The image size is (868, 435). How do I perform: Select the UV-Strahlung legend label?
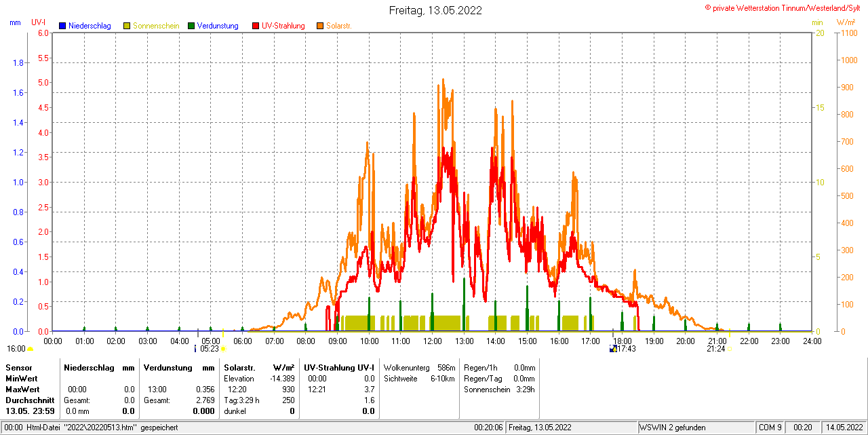tap(283, 26)
